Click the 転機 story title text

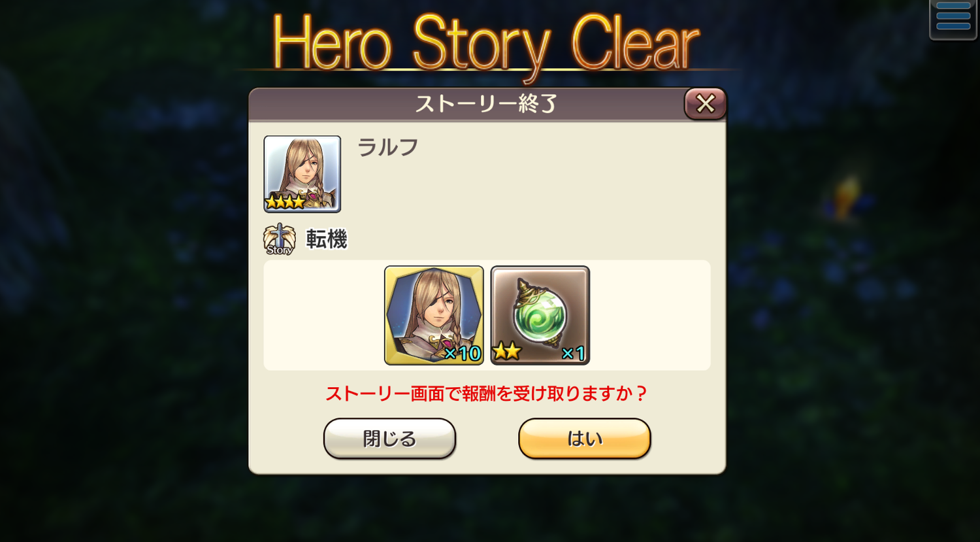[x=327, y=239]
